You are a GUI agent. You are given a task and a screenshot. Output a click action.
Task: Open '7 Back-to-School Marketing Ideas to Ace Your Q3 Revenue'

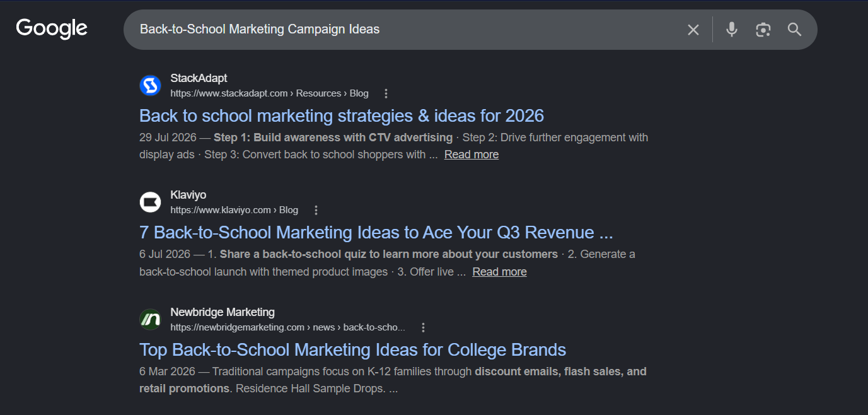tap(376, 232)
